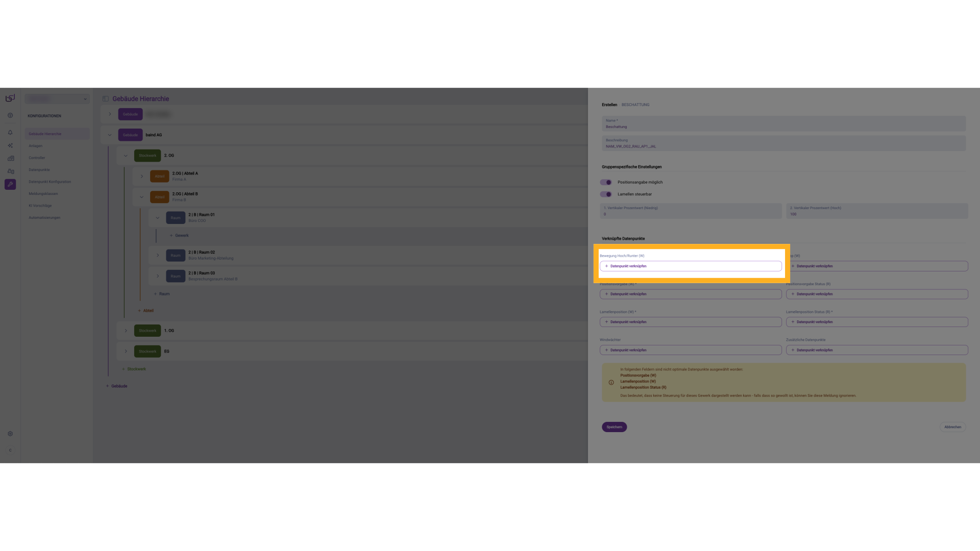The image size is (980, 551).
Task: Disable Lamellen steuerbar switch
Action: tap(606, 194)
